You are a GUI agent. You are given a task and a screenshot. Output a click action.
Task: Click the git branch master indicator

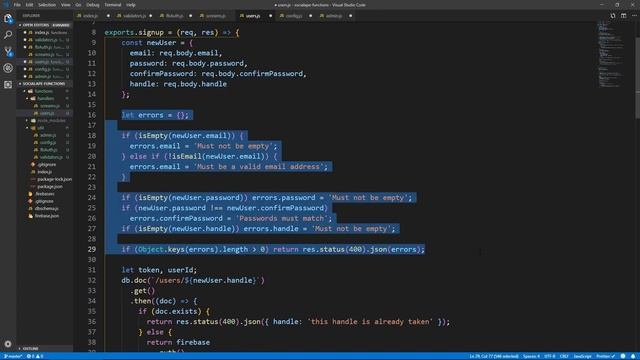tap(13, 356)
